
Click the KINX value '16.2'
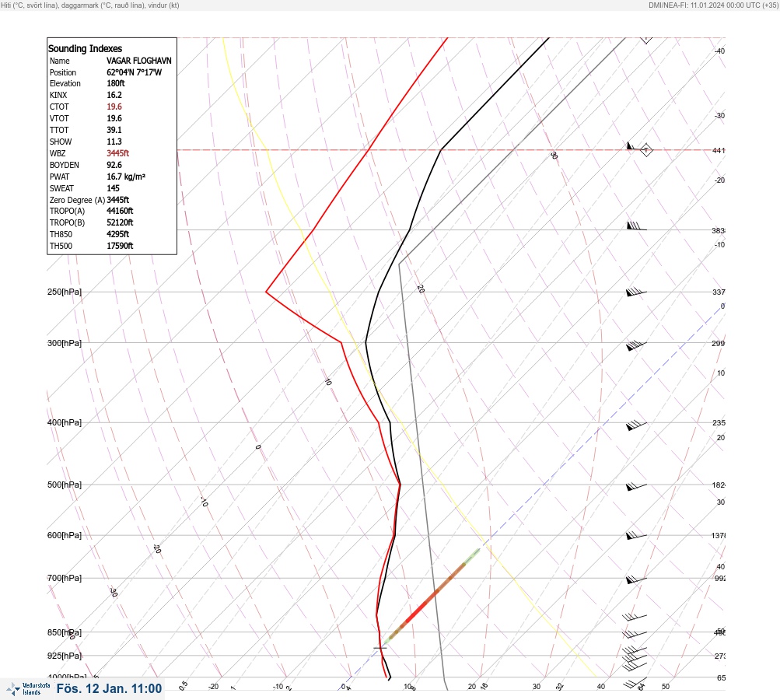114,95
